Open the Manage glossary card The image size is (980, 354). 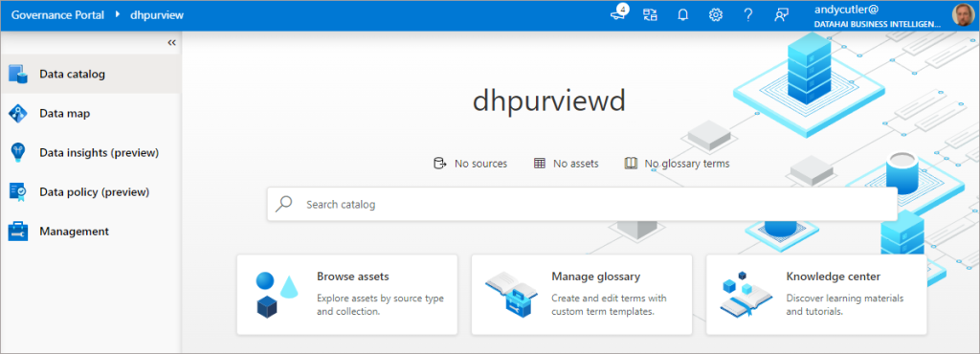(582, 295)
